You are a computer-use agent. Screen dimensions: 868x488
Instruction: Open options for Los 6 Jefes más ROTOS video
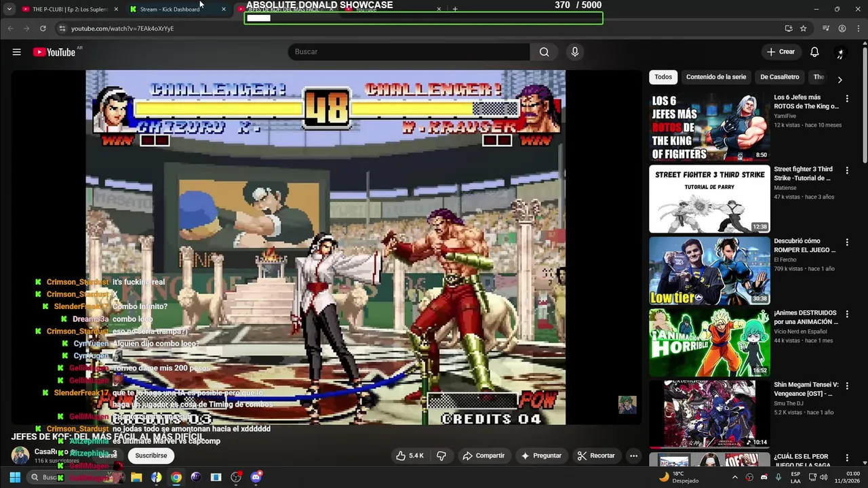pyautogui.click(x=846, y=99)
